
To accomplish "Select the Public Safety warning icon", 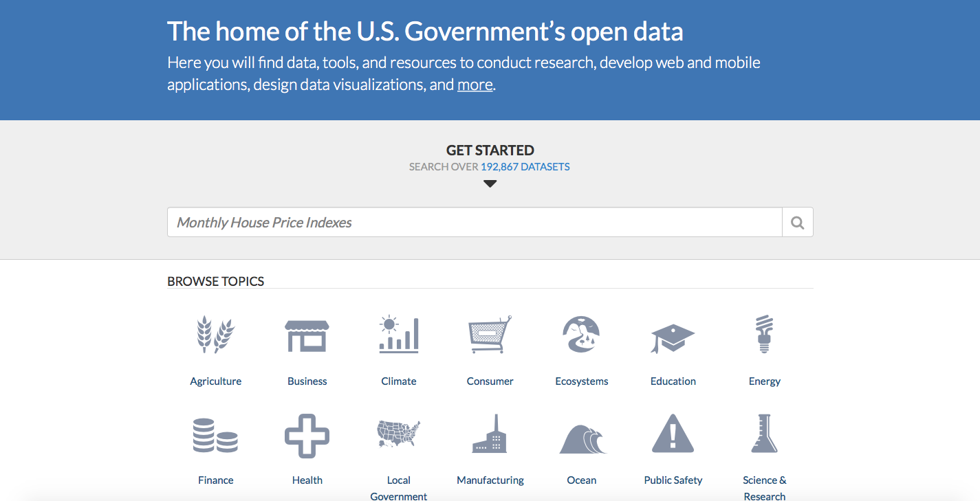I will (673, 434).
